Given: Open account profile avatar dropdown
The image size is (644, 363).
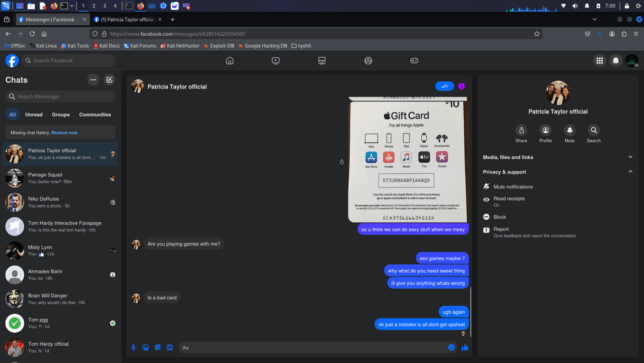Looking at the screenshot, I should click(x=632, y=61).
